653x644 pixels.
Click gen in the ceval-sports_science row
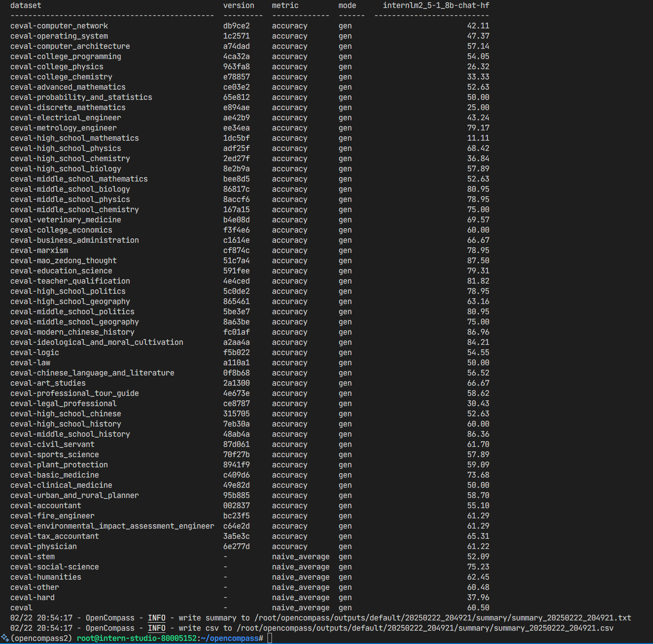pos(345,454)
